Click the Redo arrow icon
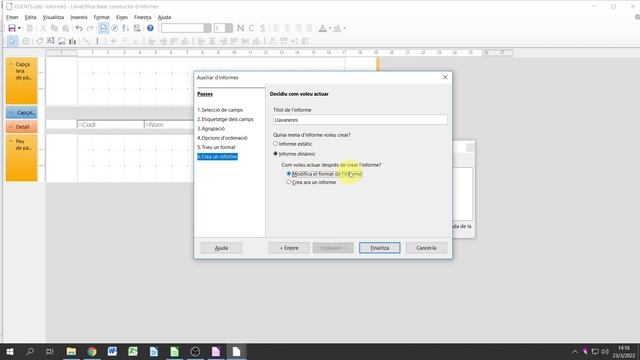 coord(90,28)
